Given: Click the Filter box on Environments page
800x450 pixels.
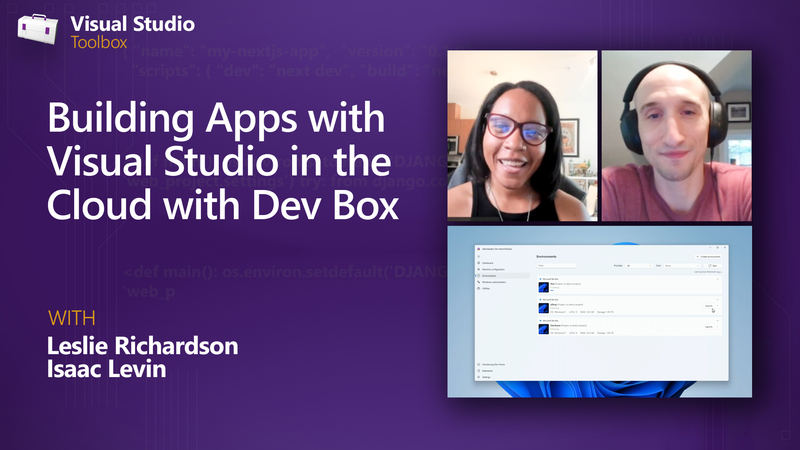Looking at the screenshot, I should pos(556,265).
